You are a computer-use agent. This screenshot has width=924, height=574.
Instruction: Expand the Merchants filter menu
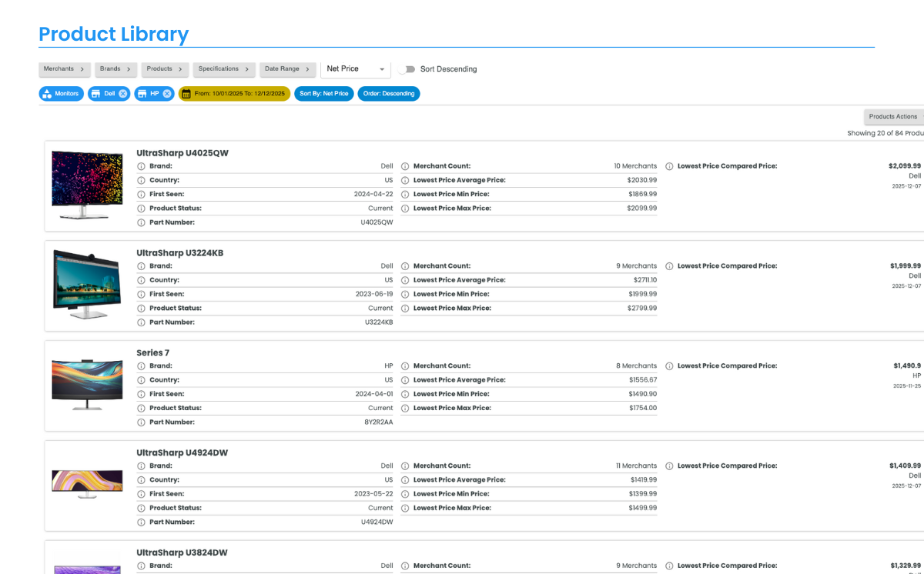coord(65,69)
